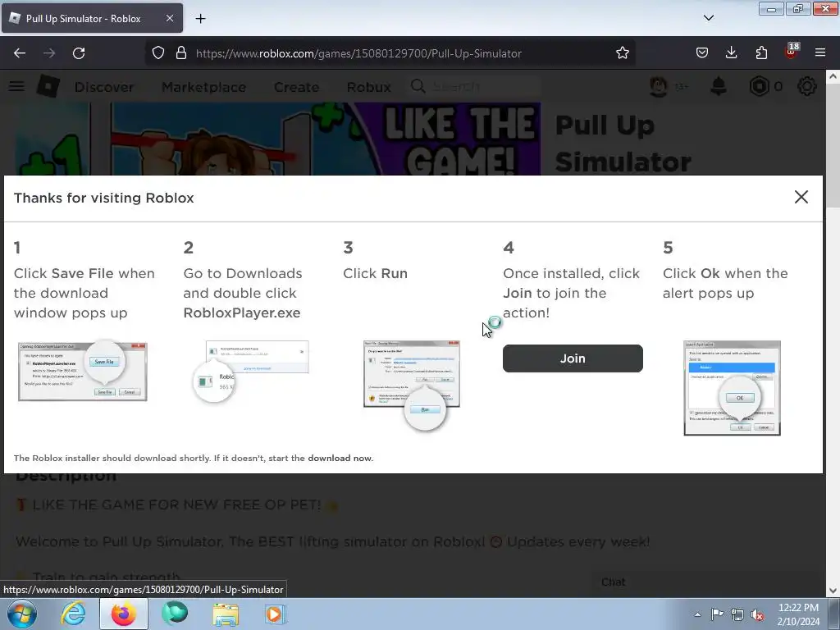Open the Windows Start button
The width and height of the screenshot is (840, 630).
tap(22, 614)
